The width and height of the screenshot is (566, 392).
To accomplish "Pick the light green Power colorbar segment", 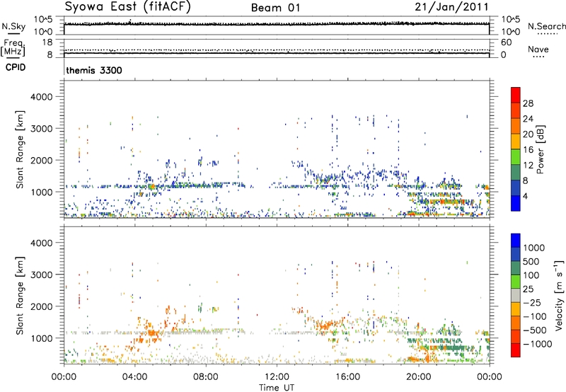I will point(516,156).
